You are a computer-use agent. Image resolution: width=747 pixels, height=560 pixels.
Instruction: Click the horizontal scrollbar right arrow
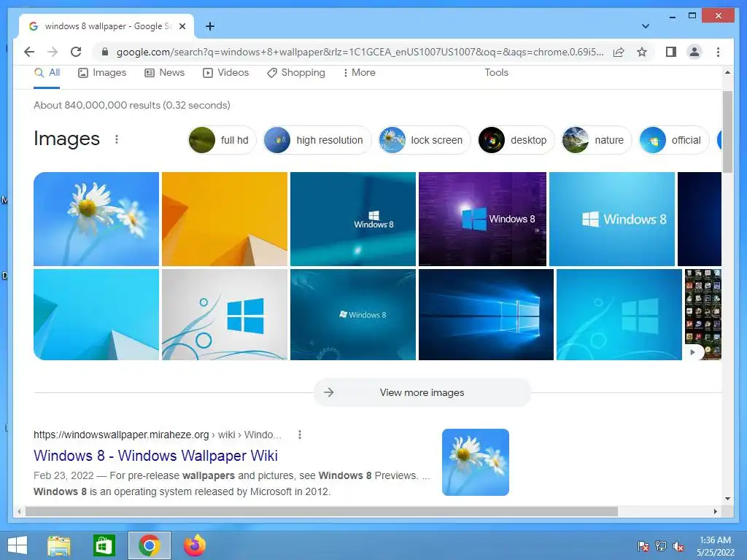715,511
